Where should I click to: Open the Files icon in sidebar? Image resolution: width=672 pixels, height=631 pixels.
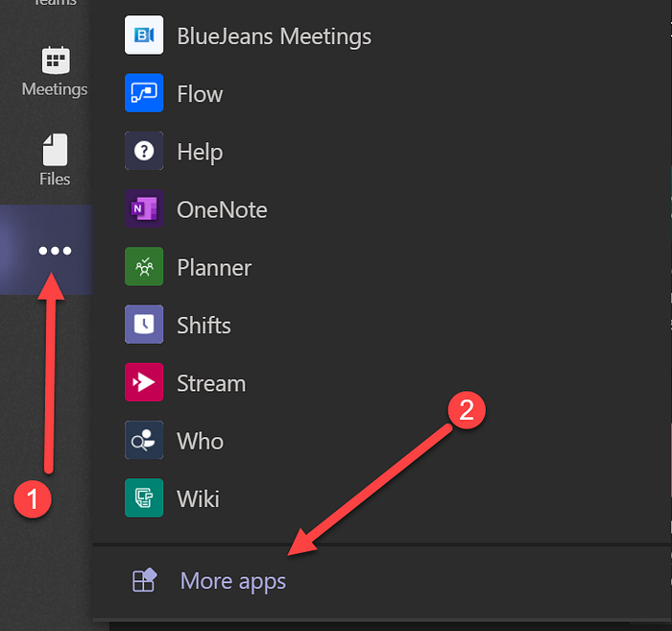point(55,149)
